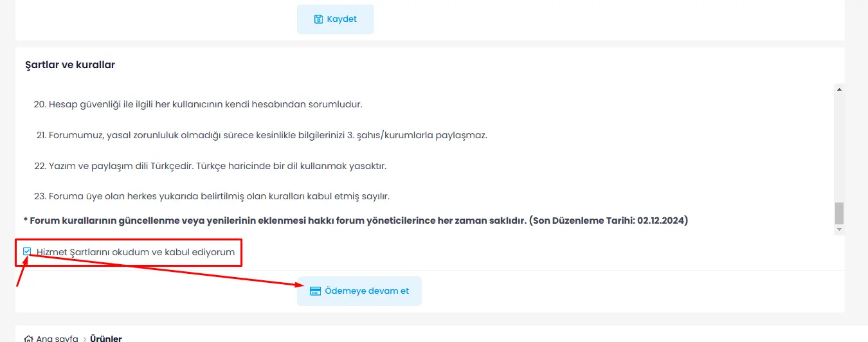The image size is (868, 342).
Task: Continue with the 'Ödemeye devam et' button
Action: [x=359, y=291]
